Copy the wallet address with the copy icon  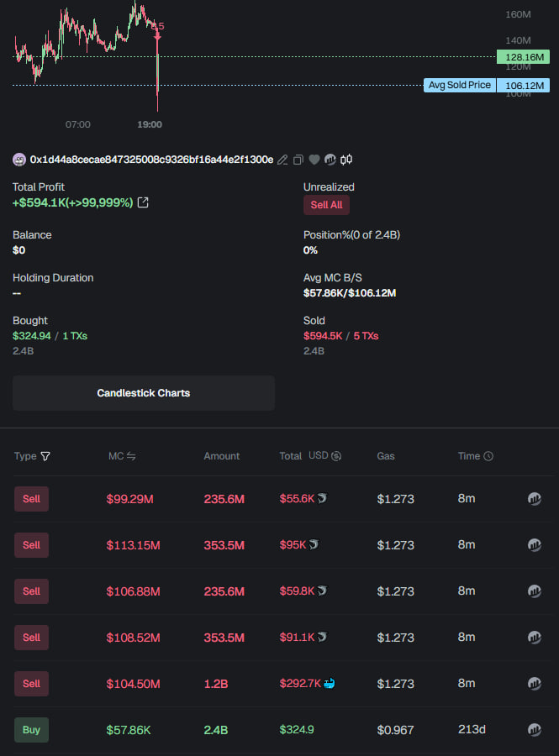(298, 160)
